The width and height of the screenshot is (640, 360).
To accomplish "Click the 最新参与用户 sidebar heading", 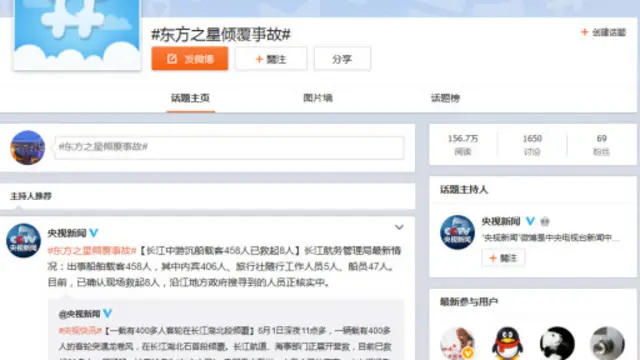I will 469,302.
